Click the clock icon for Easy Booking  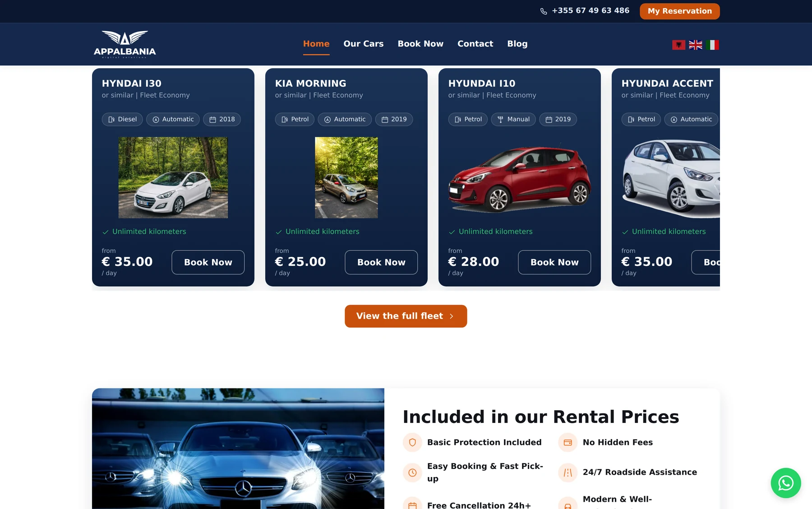[412, 472]
